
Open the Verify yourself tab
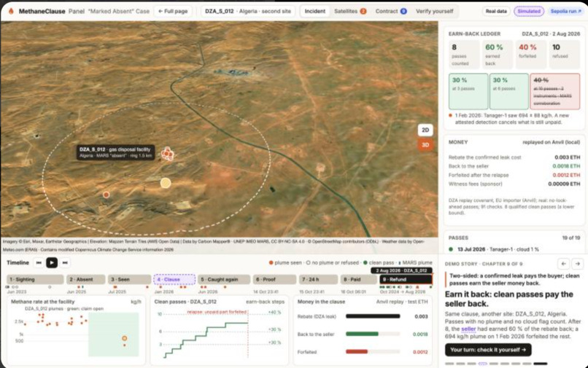435,11
